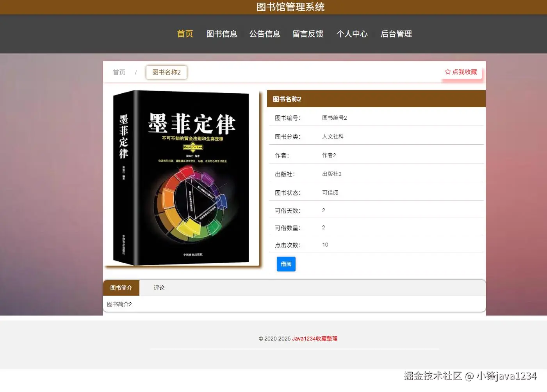Click the 出版社: label
This screenshot has width=547, height=392.
(x=285, y=174)
